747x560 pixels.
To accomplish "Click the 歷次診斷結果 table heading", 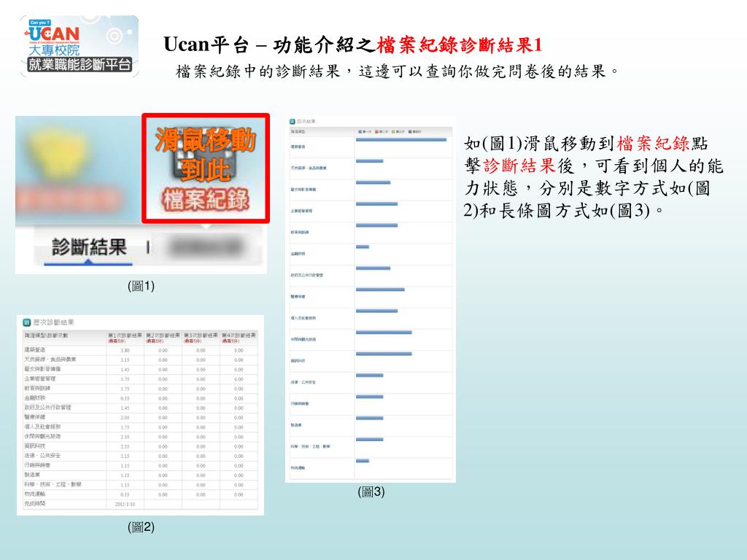I will (53, 322).
